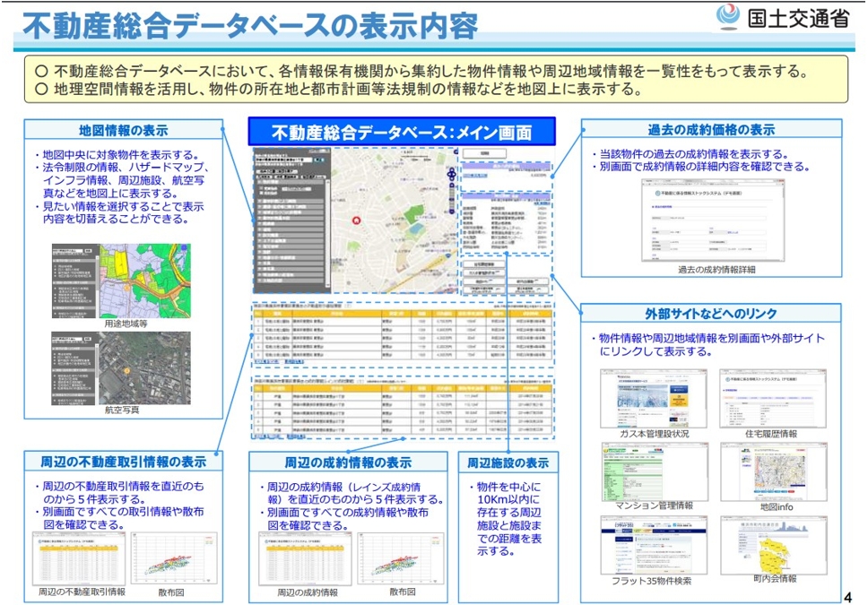Click the summary line starting 地理空間情報を活用し
The image size is (868, 605).
tap(339, 89)
